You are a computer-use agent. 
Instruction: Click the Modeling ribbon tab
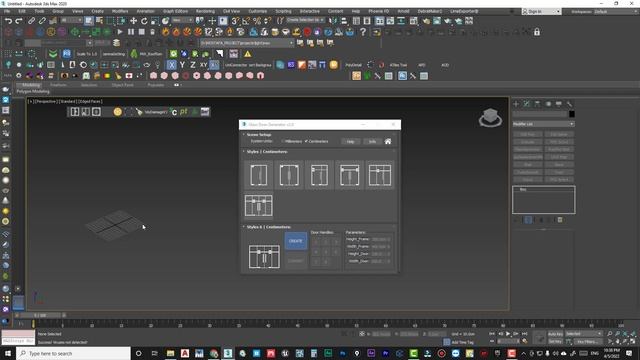point(31,85)
